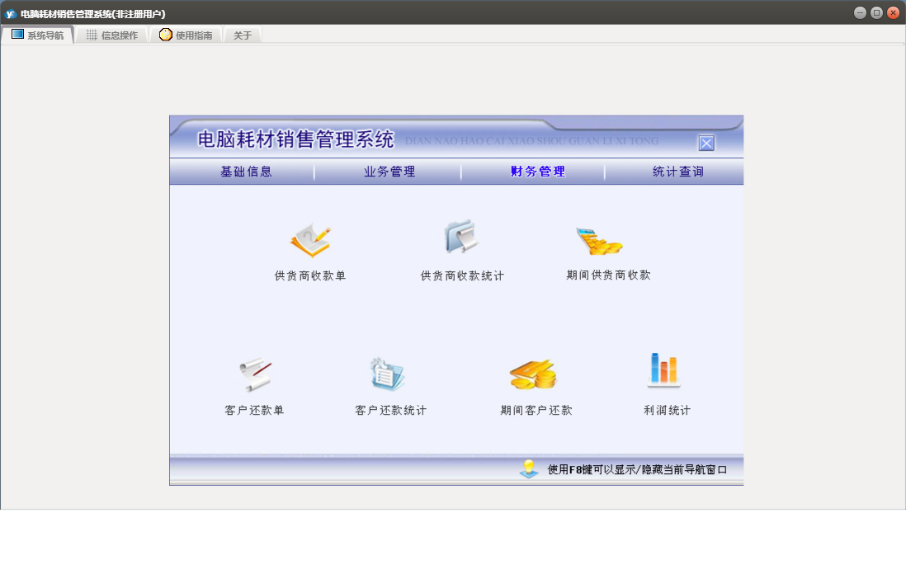Screen dimensions: 906x588
Task: Click the F8 hint text in status bar
Action: click(x=637, y=469)
